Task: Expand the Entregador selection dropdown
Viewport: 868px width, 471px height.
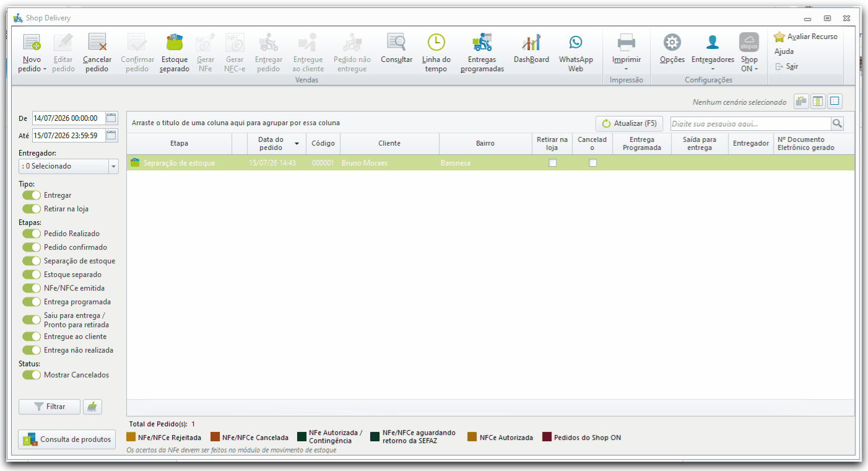Action: 113,166
